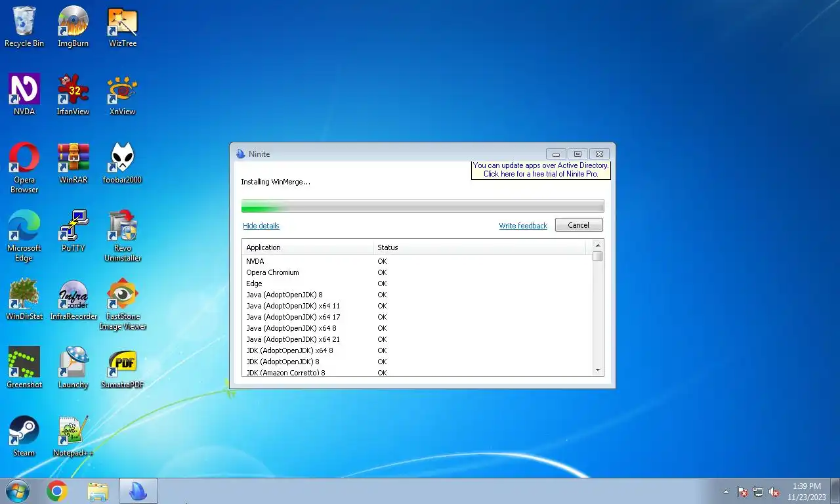Select the Java (AdoptOpenJDK) x64 17 row
Image resolution: width=840 pixels, height=504 pixels.
tap(417, 317)
